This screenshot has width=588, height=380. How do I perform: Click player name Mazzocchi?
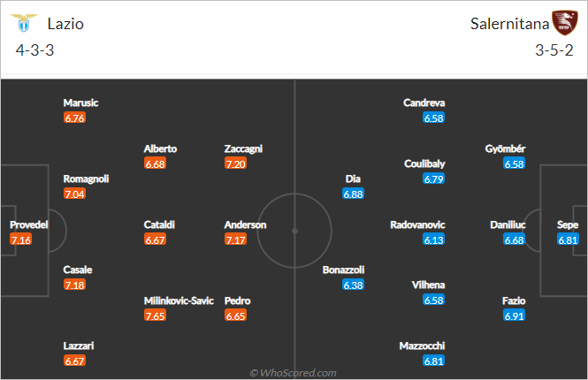click(422, 346)
